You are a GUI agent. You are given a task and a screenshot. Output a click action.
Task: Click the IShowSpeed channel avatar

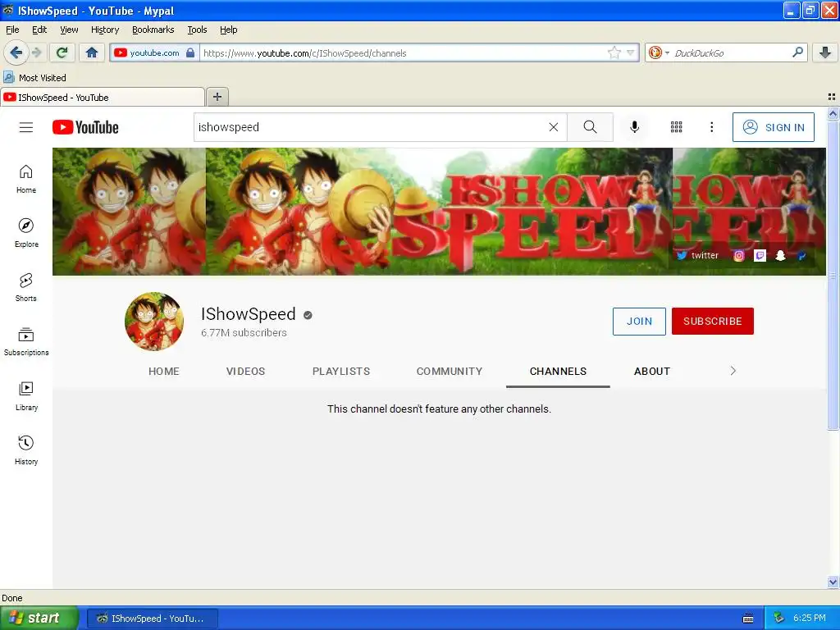[153, 322]
